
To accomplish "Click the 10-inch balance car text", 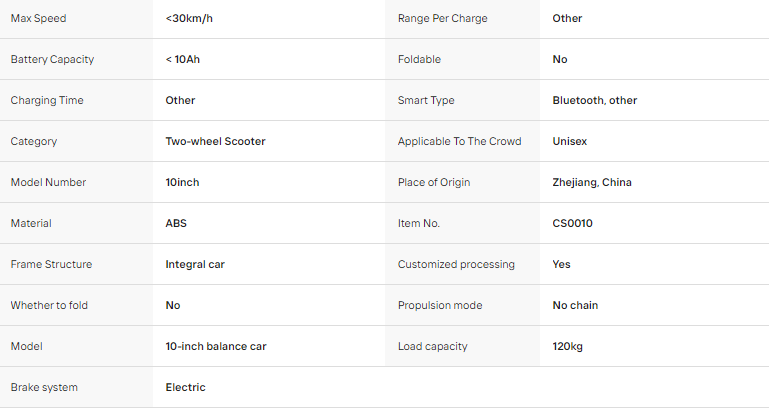I will [x=216, y=346].
